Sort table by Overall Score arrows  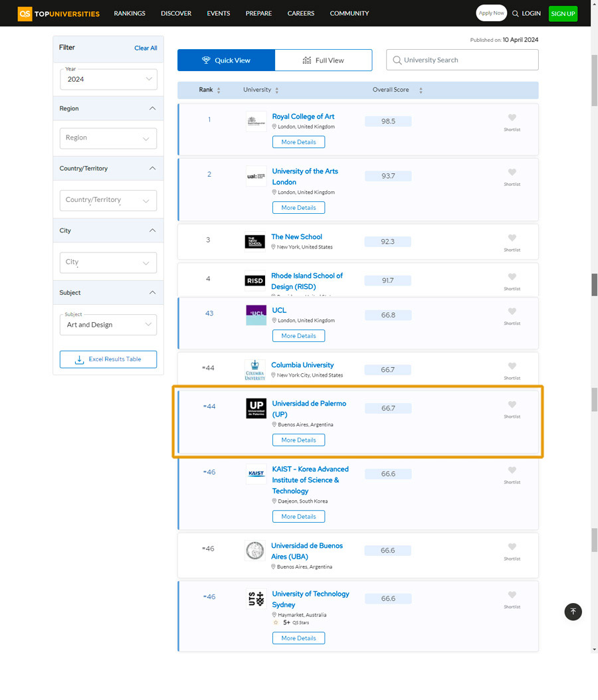coord(421,90)
